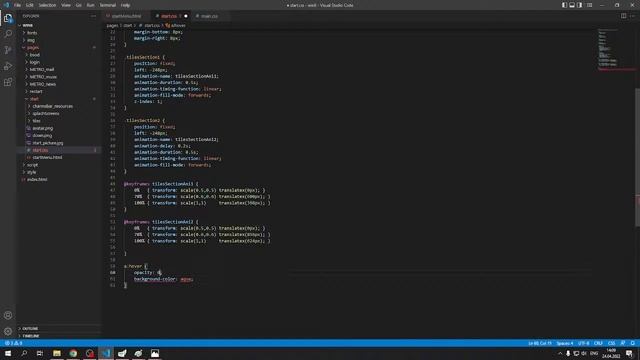Change the CSS language mode status item
640x360 pixels.
coord(611,343)
